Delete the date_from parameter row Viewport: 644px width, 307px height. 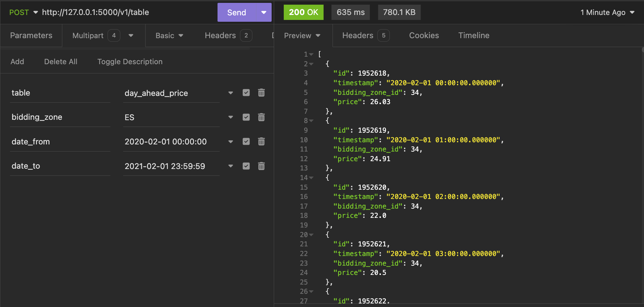(261, 142)
